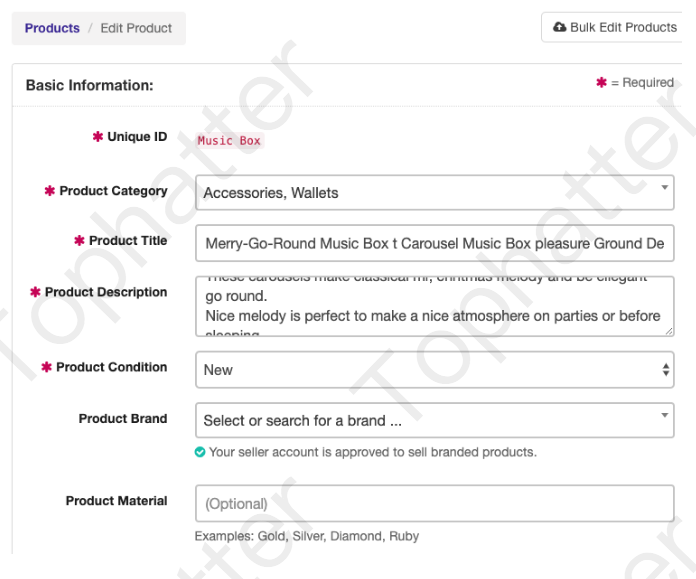
Task: Focus the Product Title text field
Action: pyautogui.click(x=434, y=243)
